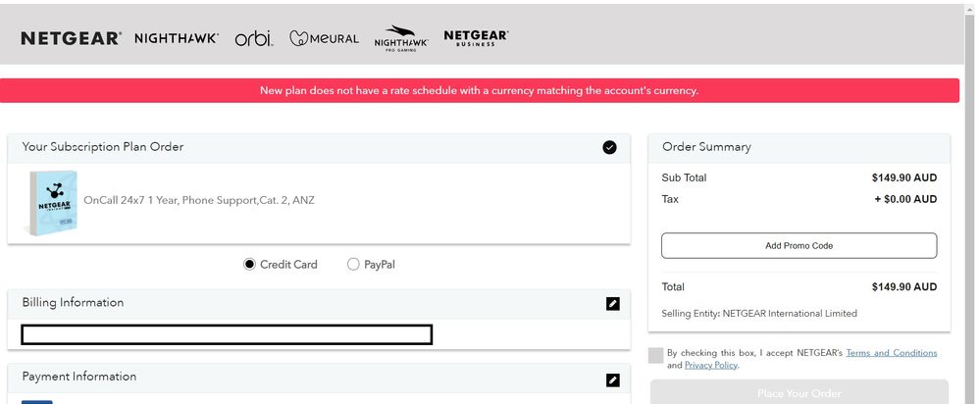Expand the Billing Information section header
Image resolution: width=980 pixels, height=404 pixels.
click(x=319, y=303)
